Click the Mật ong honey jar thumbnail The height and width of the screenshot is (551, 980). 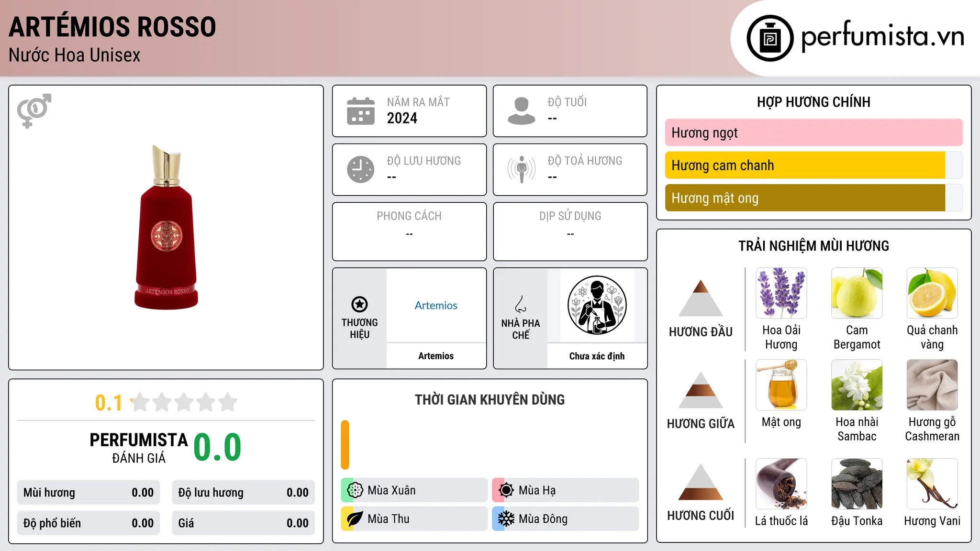point(781,385)
